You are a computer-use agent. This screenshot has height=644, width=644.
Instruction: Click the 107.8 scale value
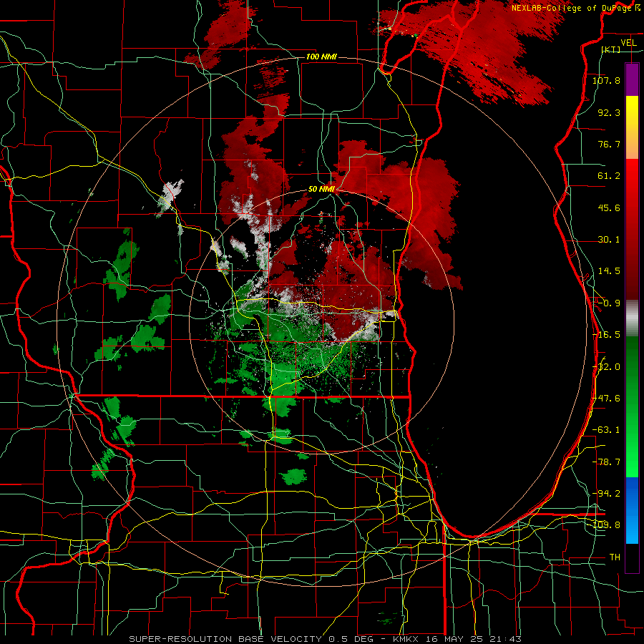(606, 80)
